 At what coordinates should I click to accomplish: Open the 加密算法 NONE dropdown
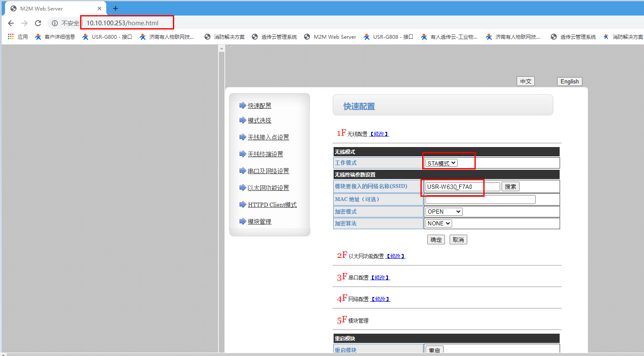coord(439,223)
